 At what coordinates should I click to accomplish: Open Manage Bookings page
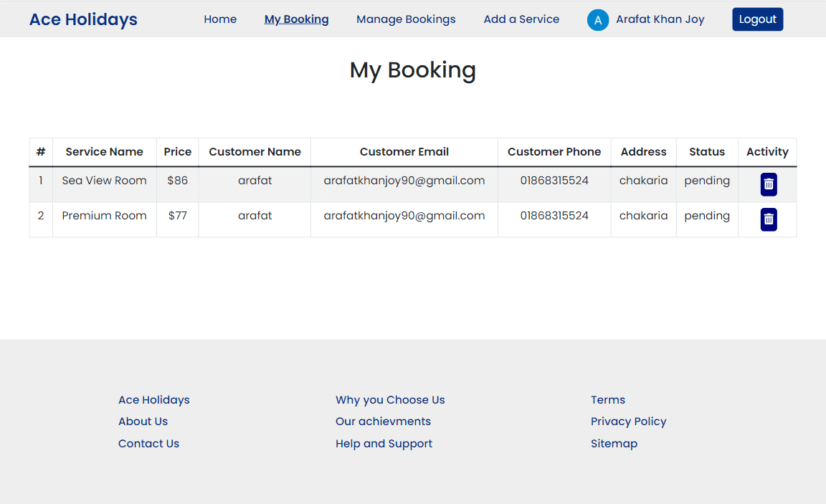(x=406, y=19)
